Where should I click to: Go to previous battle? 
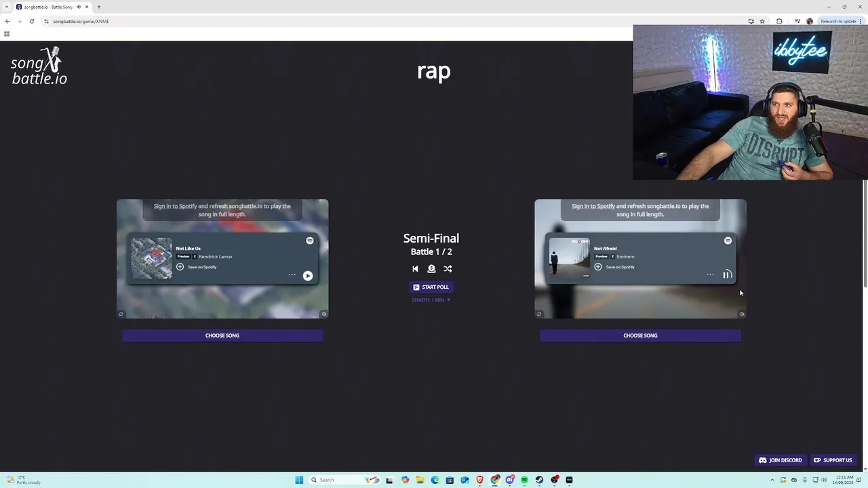pos(415,269)
